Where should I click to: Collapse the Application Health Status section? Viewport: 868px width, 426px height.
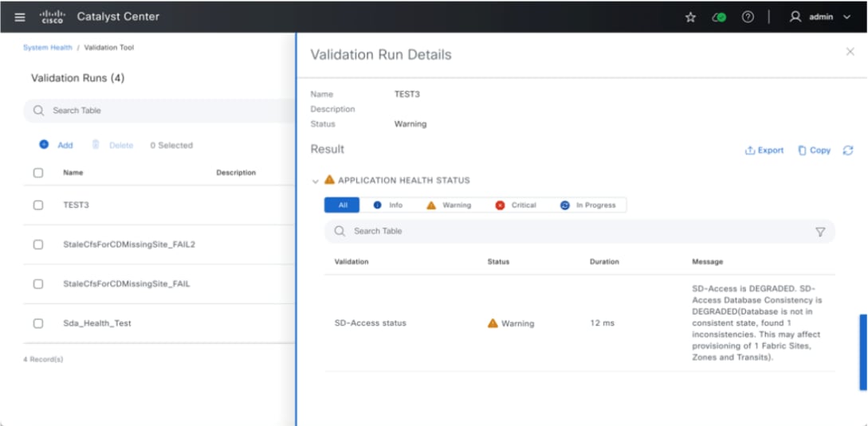[316, 182]
